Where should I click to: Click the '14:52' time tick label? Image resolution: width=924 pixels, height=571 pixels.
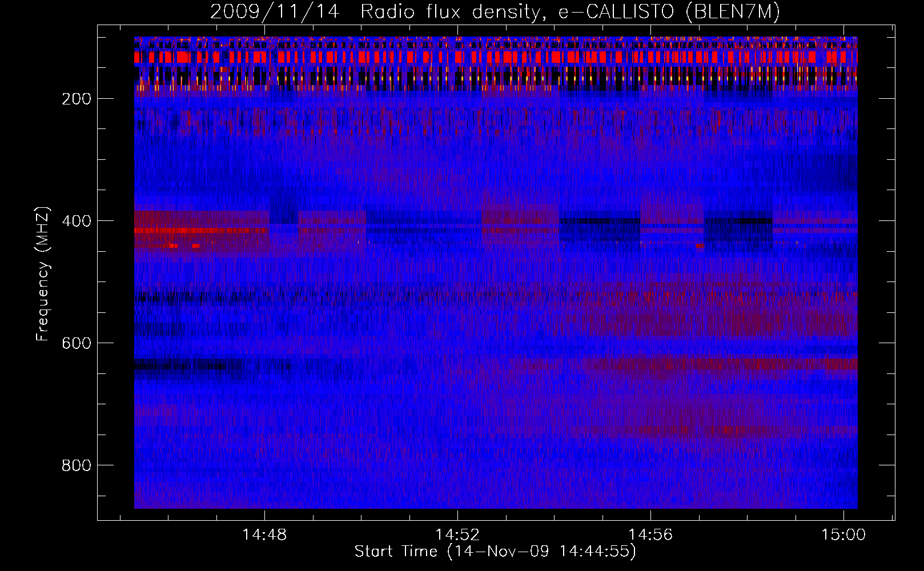[457, 535]
